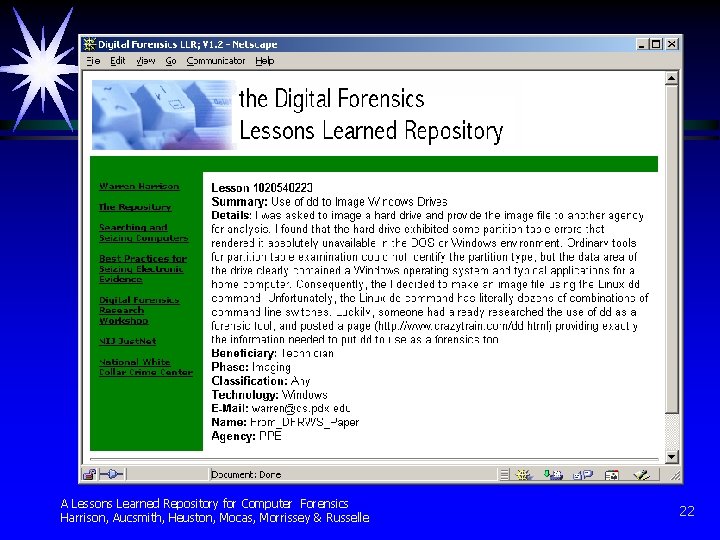Click slide number 22
This screenshot has width=720, height=540.
click(687, 511)
